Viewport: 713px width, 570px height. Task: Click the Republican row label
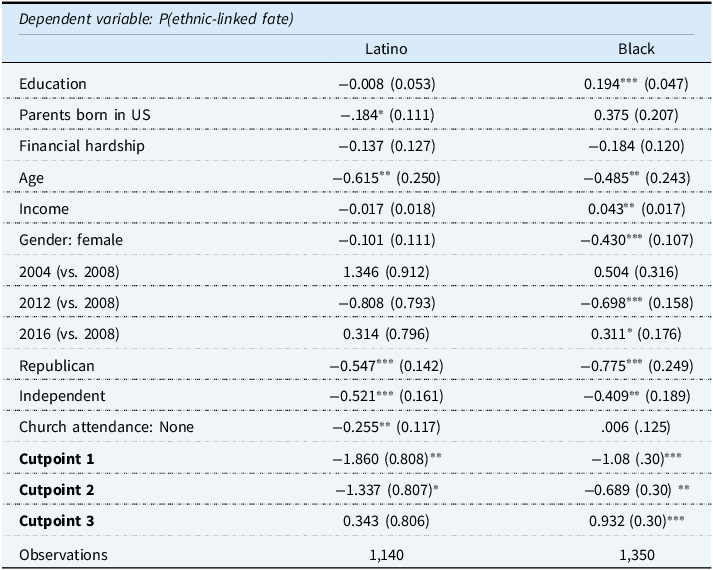click(x=57, y=365)
